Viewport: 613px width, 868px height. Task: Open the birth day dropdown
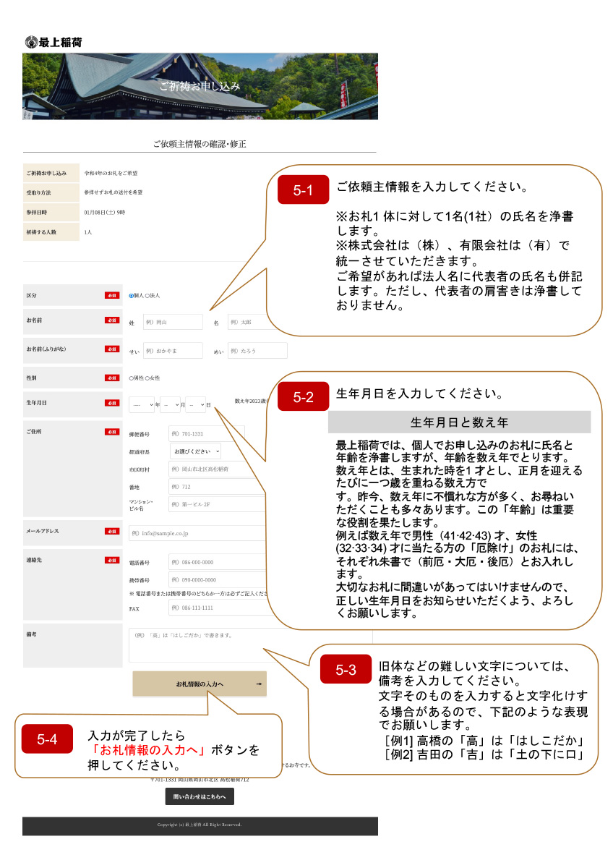pyautogui.click(x=196, y=405)
